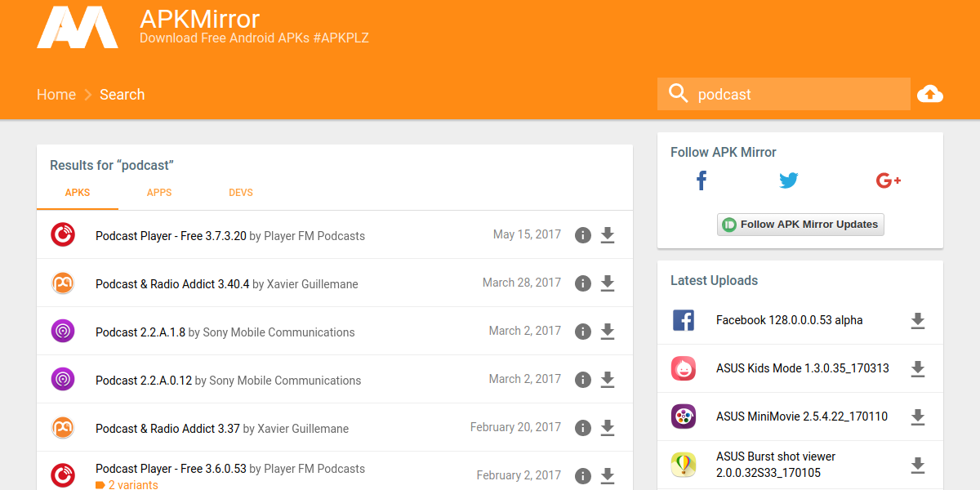Screen dimensions: 980x490
Task: Click the Results for "podcast" heading
Action: (x=112, y=166)
